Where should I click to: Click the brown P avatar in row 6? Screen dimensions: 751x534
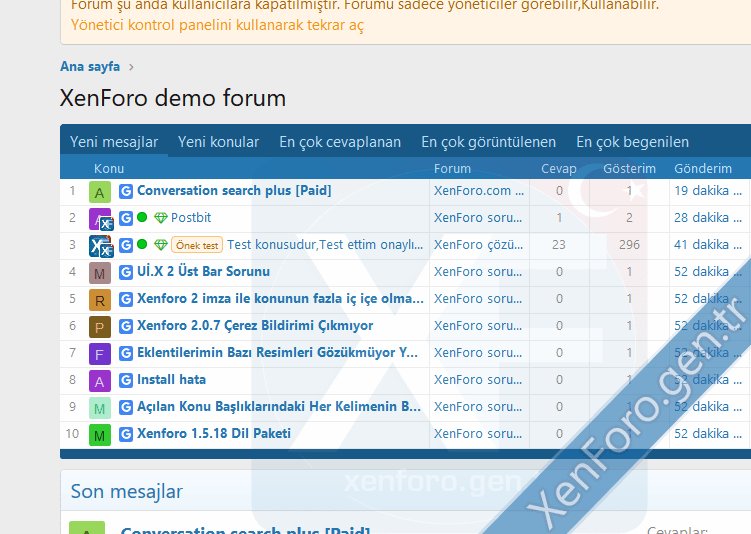(100, 327)
